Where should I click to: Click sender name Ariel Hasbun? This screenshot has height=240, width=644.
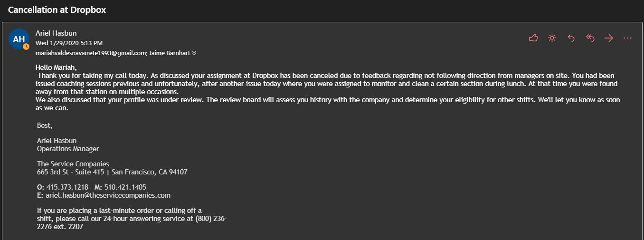(56, 33)
